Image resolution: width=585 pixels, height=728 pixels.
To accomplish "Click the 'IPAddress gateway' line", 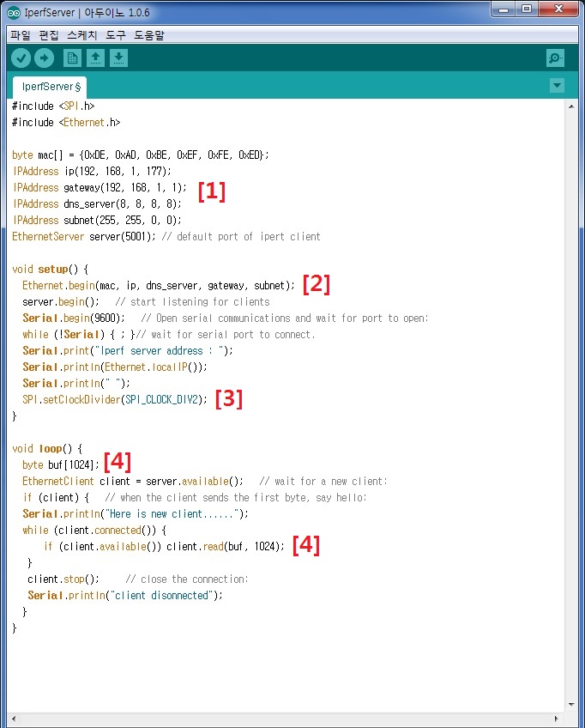I will tap(100, 187).
